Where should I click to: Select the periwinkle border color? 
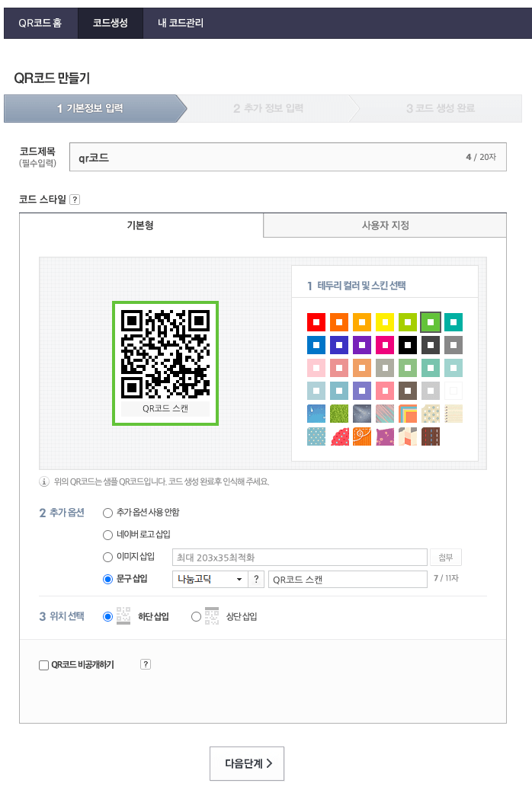(x=361, y=391)
